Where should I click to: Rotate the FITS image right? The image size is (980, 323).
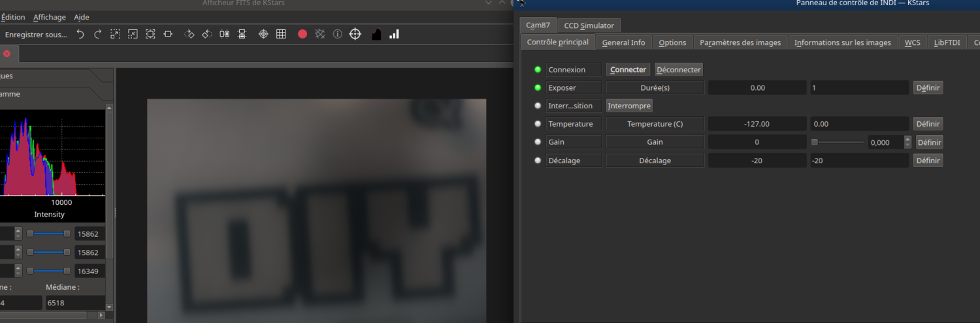coord(189,34)
